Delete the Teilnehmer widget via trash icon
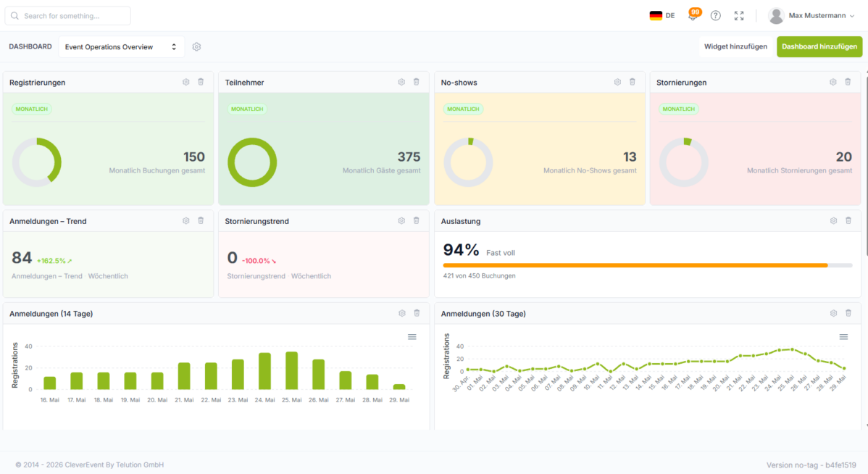Viewport: 868px width, 474px height. pyautogui.click(x=417, y=82)
